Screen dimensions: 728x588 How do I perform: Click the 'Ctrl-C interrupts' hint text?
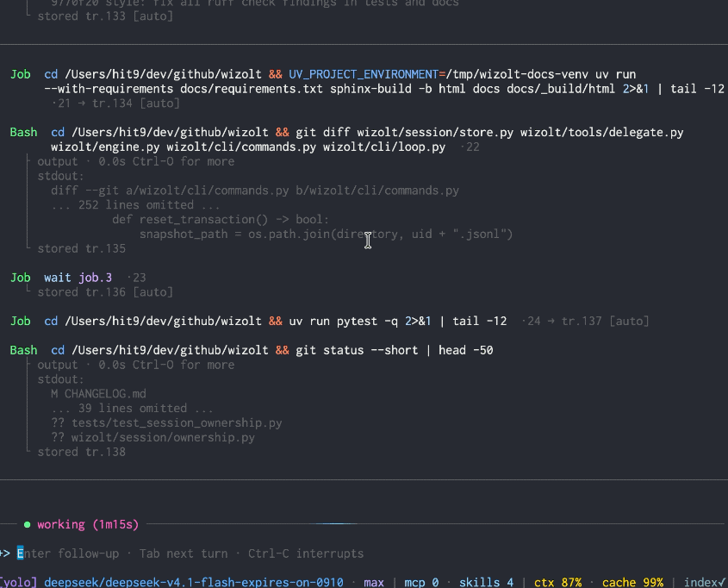306,554
